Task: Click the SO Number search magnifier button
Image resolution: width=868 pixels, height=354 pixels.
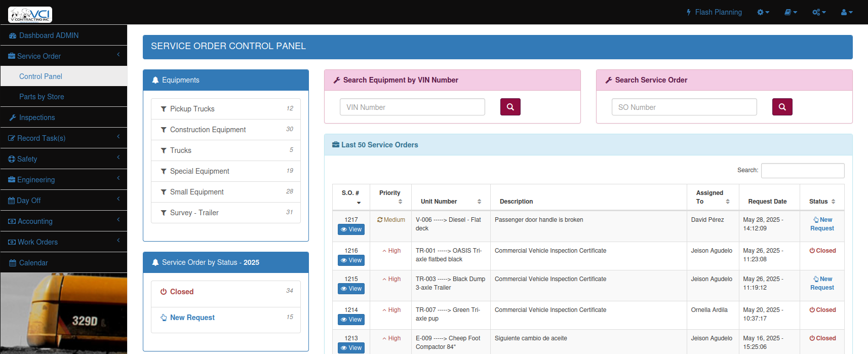Action: tap(782, 107)
